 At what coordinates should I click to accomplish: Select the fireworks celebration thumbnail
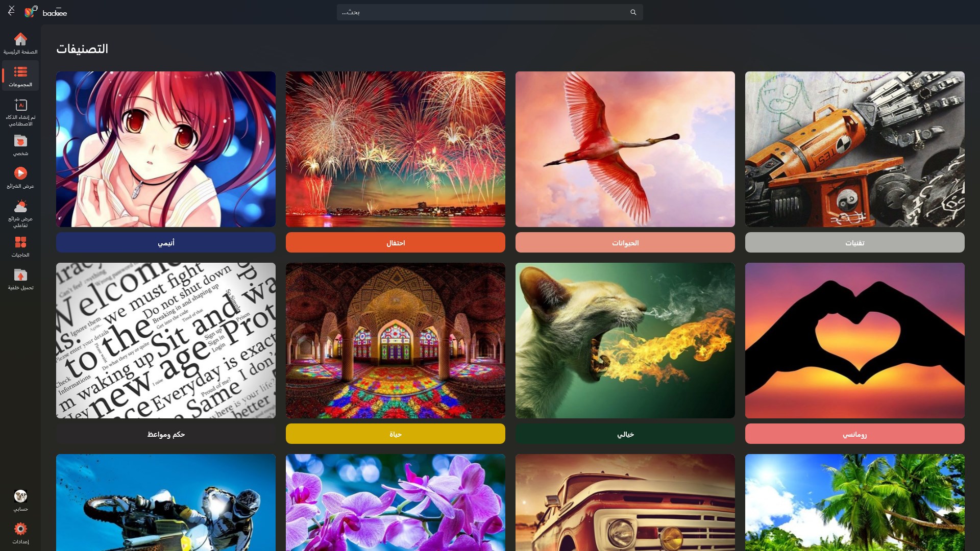tap(396, 149)
